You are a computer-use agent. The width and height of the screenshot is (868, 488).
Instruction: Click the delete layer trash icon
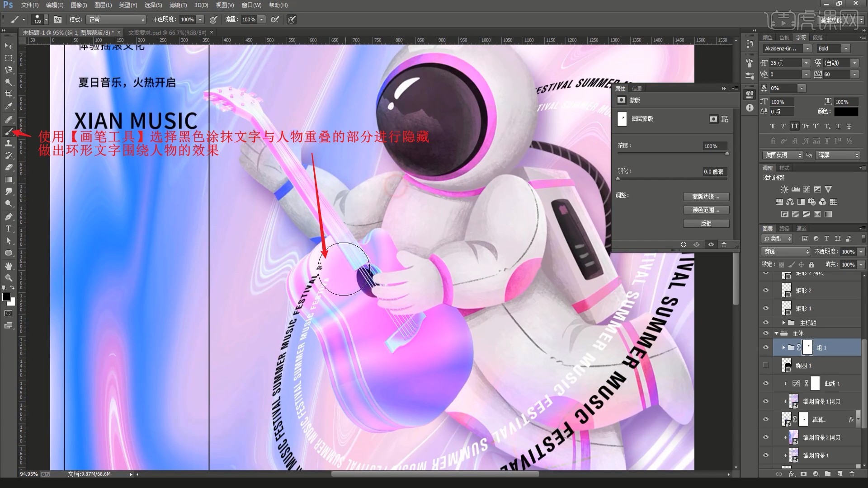[852, 474]
